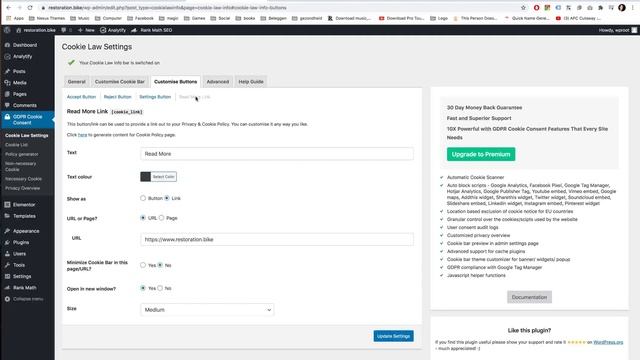Open Rank Math in the sidebar
640x360 pixels.
coord(24,288)
